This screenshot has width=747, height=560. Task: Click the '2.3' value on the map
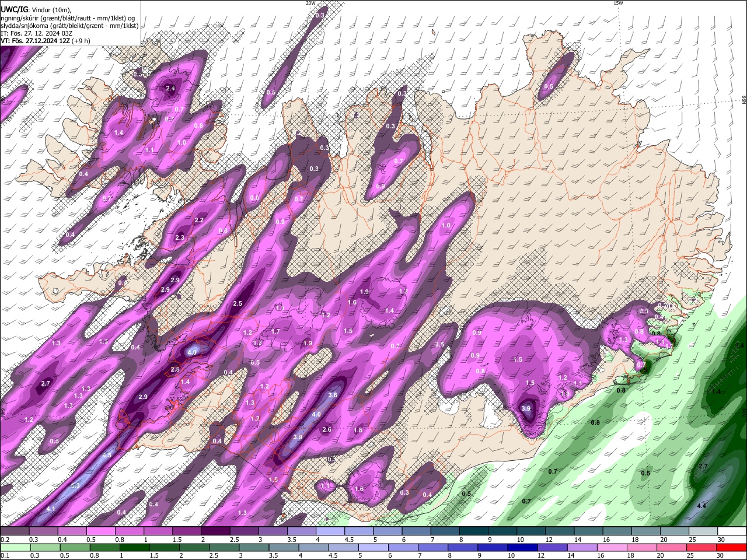[x=180, y=237]
